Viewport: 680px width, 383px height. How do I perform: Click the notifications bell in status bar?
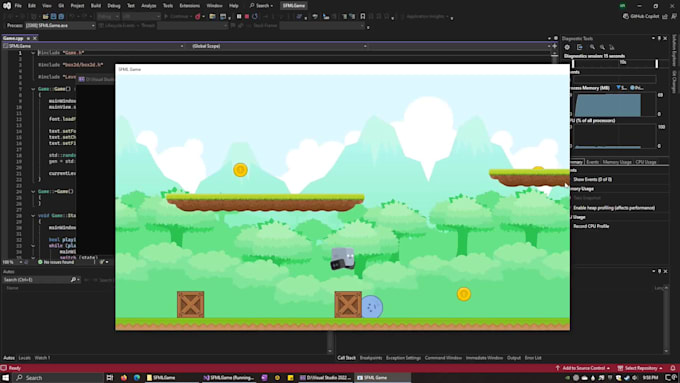tap(673, 368)
